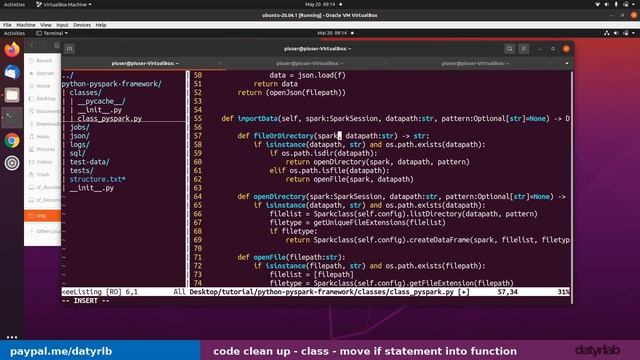Select logs/ folder in file tree
The image size is (640, 360).
click(x=79, y=144)
